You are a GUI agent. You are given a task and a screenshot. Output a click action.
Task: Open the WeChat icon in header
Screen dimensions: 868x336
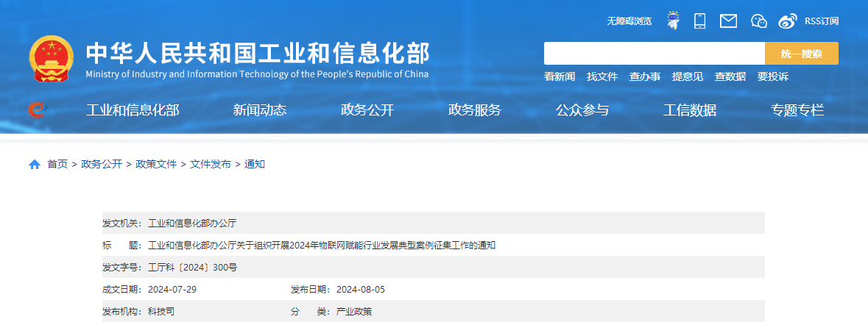758,21
